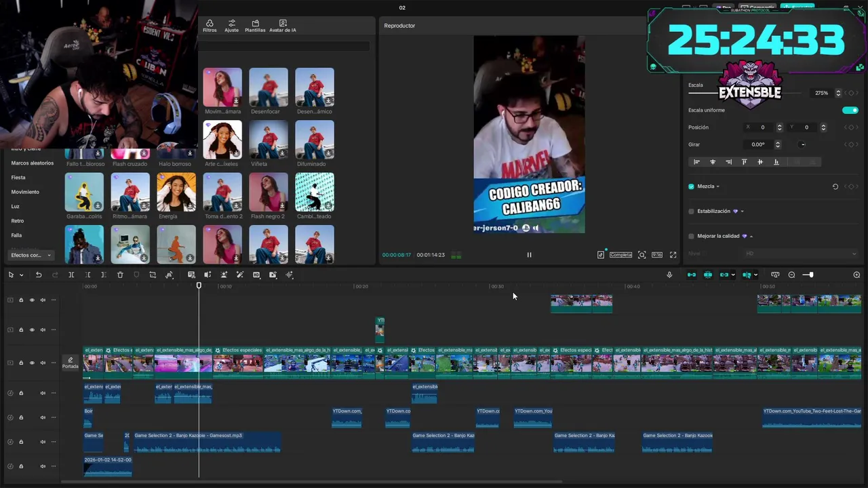Open the Nivel HD dropdown
The image size is (868, 488).
(801, 253)
